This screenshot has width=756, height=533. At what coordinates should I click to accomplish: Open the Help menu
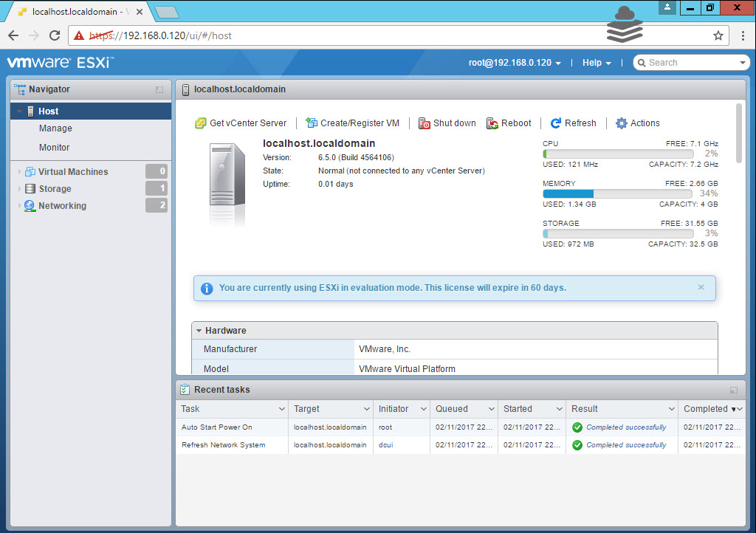tap(597, 63)
